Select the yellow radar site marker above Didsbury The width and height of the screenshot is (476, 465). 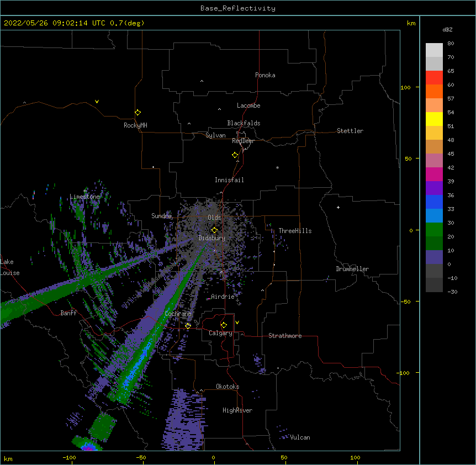click(214, 230)
